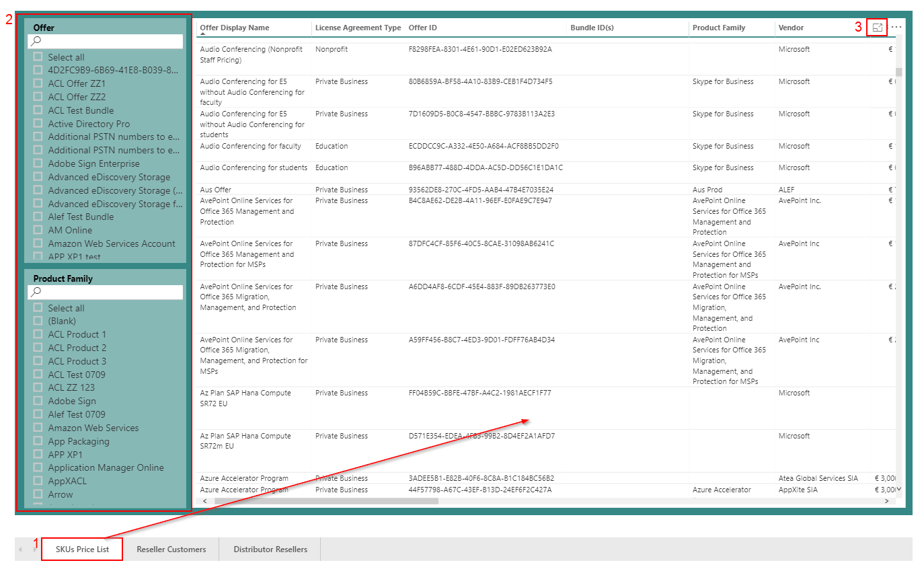Switch to the Reseller Customers tab
The image size is (924, 573).
[x=171, y=549]
